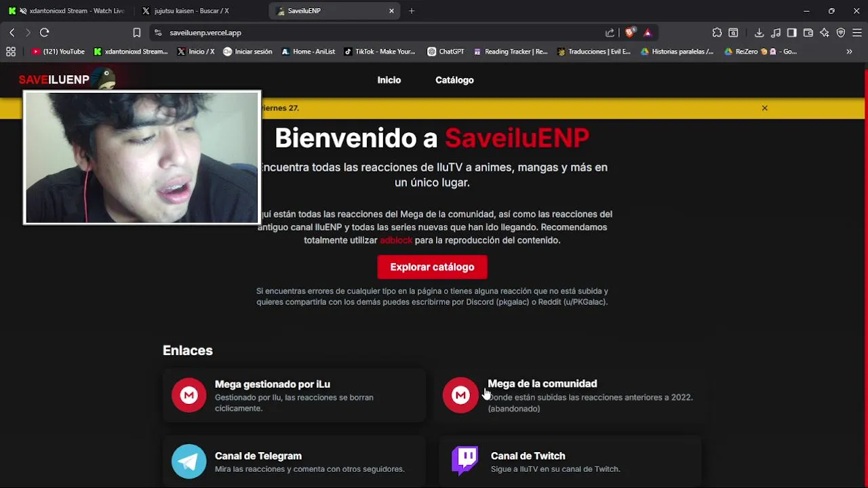
Task: Open the Inicio / X bookmark
Action: click(x=196, y=52)
